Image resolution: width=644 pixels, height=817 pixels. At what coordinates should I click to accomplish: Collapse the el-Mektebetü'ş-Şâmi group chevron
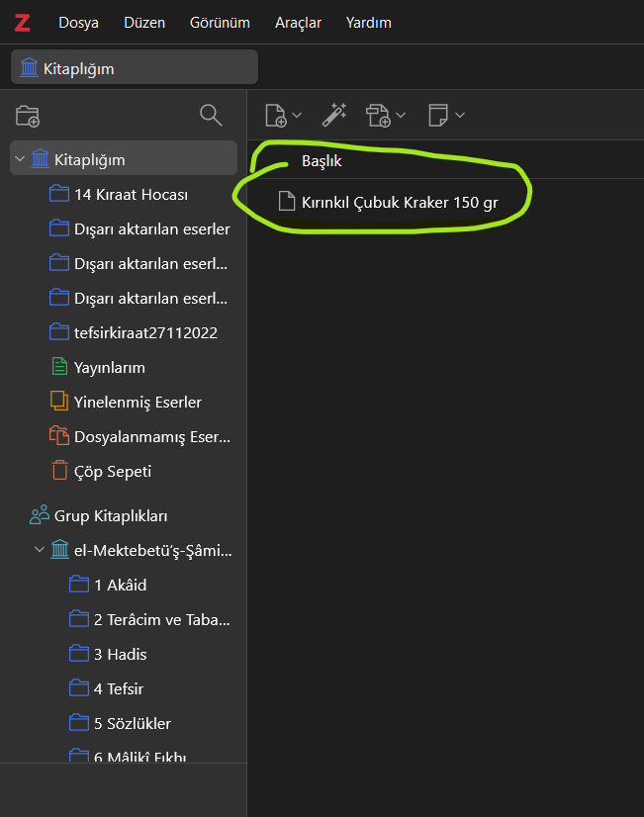click(40, 549)
